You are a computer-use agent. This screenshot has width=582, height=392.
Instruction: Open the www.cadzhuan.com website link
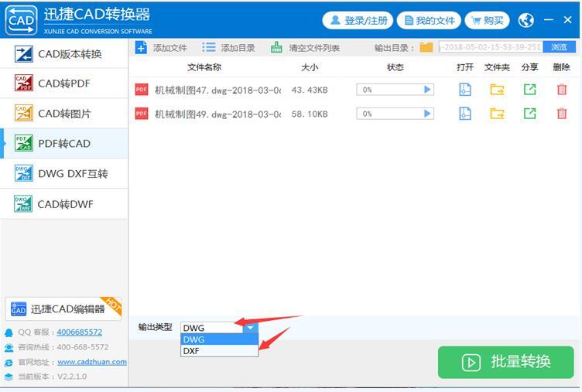pos(92,362)
